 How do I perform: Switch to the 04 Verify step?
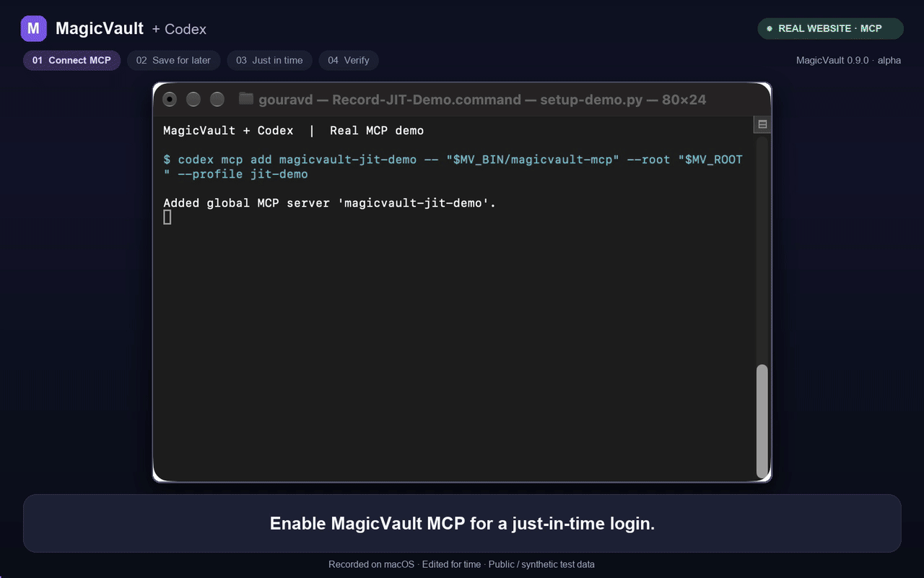(x=349, y=60)
